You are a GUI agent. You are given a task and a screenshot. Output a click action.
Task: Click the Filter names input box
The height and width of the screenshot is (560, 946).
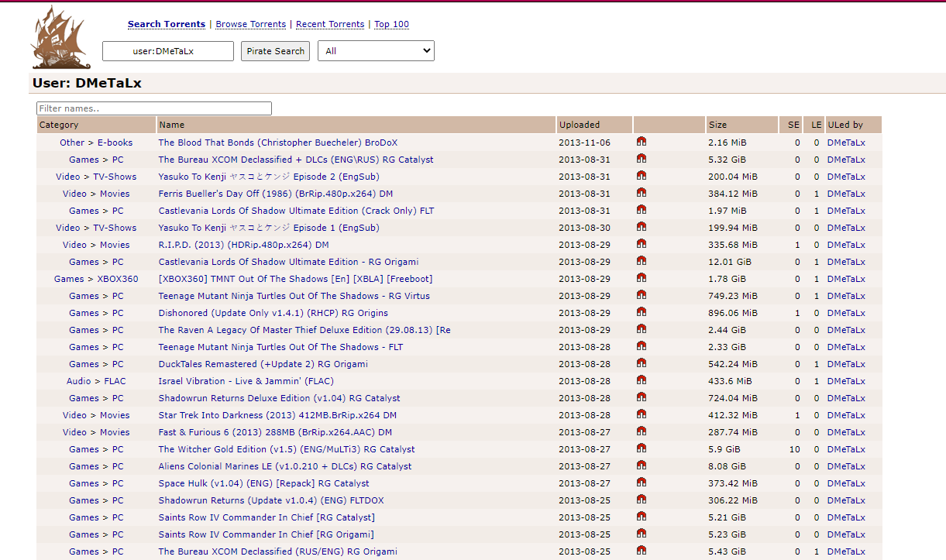pos(154,108)
